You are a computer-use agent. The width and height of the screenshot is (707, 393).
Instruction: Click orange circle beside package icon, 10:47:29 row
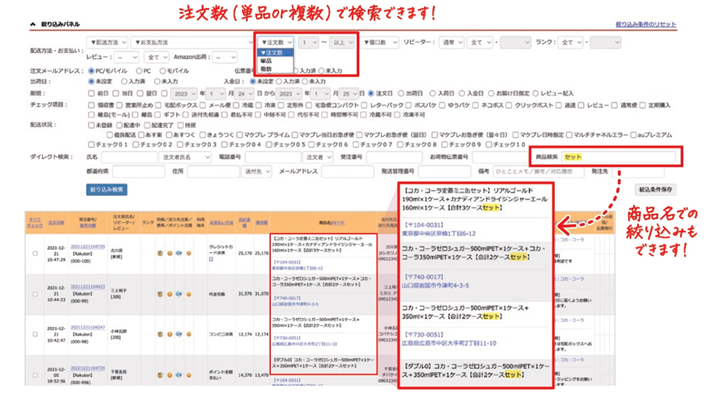click(x=170, y=253)
